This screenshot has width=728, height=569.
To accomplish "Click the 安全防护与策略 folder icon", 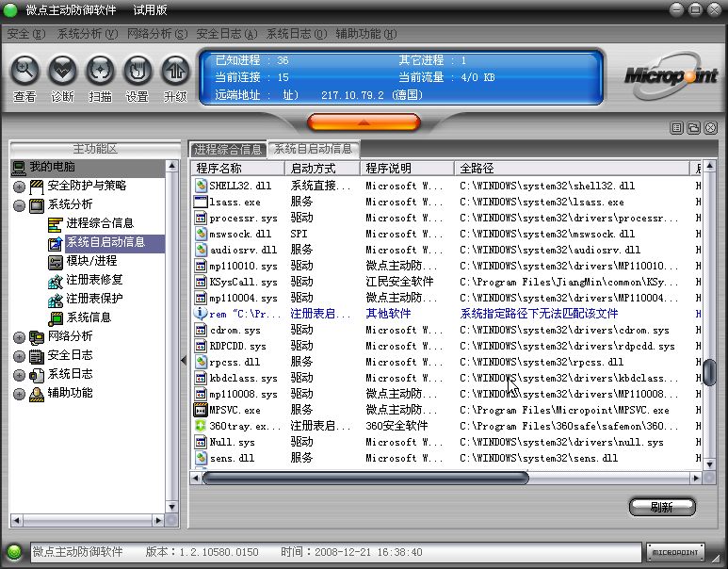I will [36, 187].
